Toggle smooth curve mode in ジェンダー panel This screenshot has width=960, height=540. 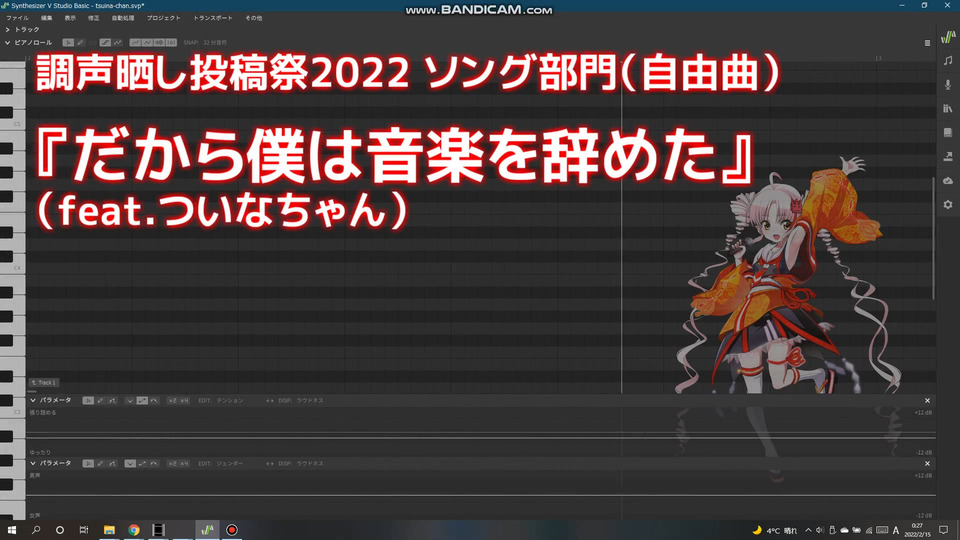pos(154,463)
